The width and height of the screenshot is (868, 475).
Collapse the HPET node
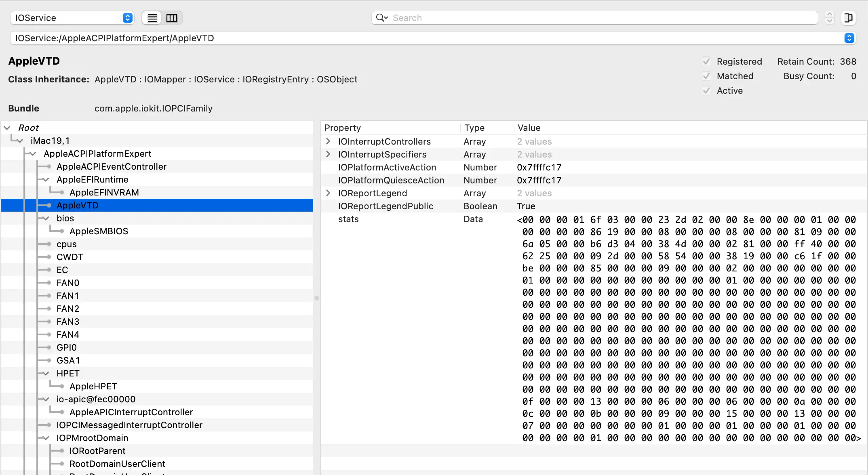click(x=46, y=373)
